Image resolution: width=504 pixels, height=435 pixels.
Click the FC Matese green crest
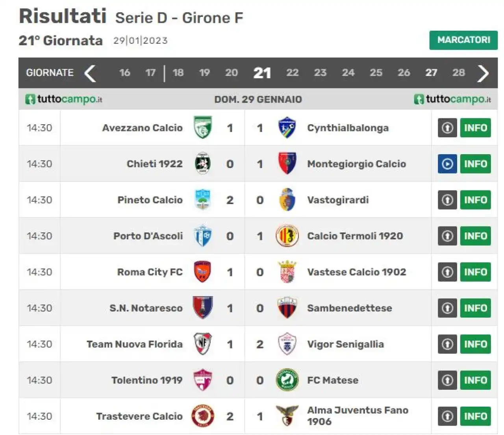coord(287,380)
